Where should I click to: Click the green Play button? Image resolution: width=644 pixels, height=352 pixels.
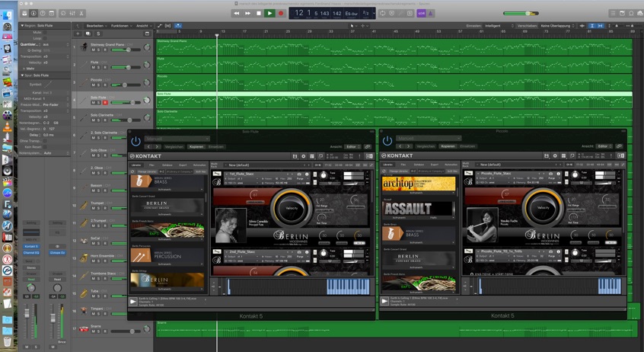pyautogui.click(x=269, y=13)
